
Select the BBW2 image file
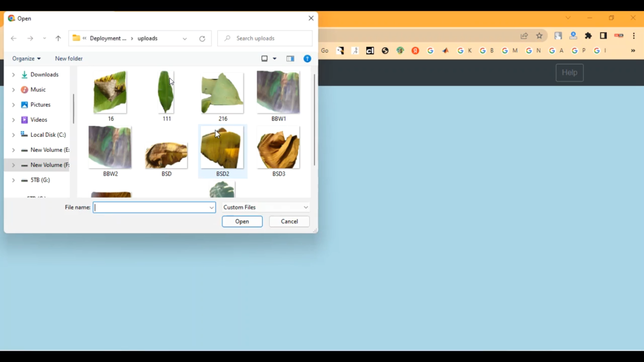point(110,151)
